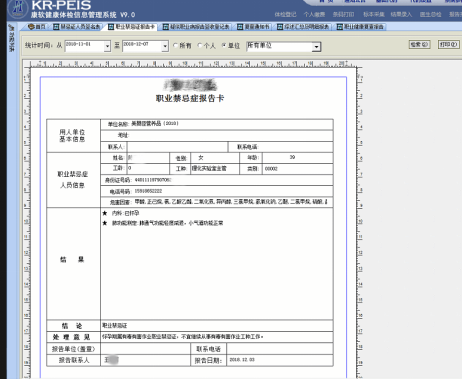Select the 所有 radio button
463x379 pixels.
point(175,45)
